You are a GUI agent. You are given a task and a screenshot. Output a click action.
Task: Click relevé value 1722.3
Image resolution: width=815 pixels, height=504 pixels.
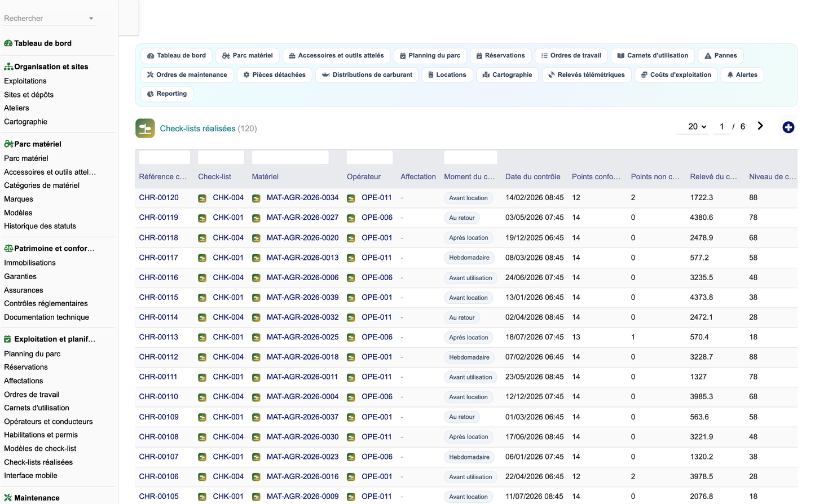coord(701,198)
